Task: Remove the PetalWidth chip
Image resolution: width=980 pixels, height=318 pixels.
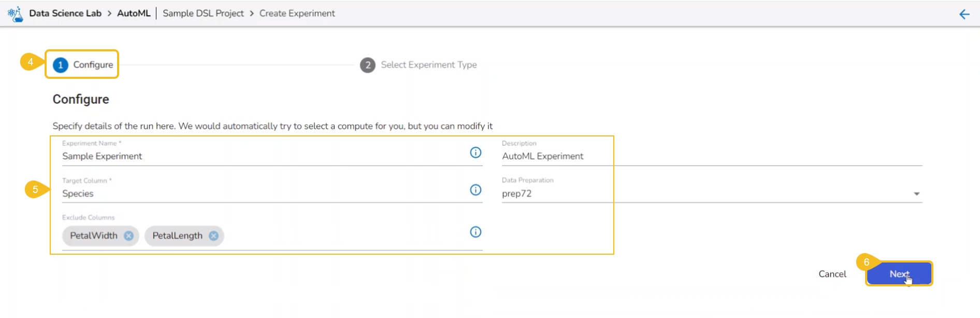Action: point(129,236)
